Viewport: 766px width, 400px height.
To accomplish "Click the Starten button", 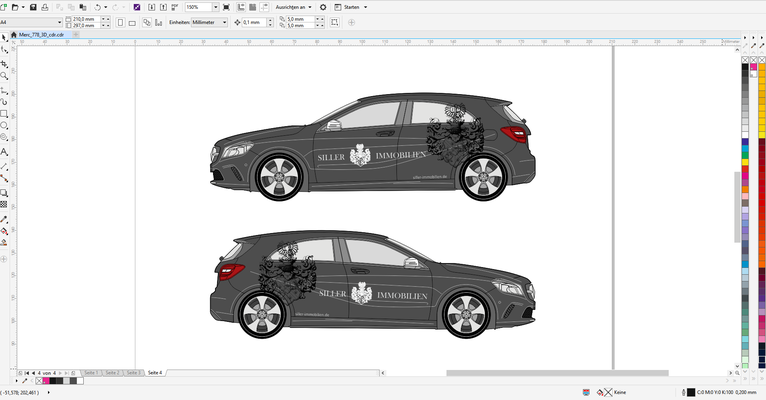I will (351, 7).
